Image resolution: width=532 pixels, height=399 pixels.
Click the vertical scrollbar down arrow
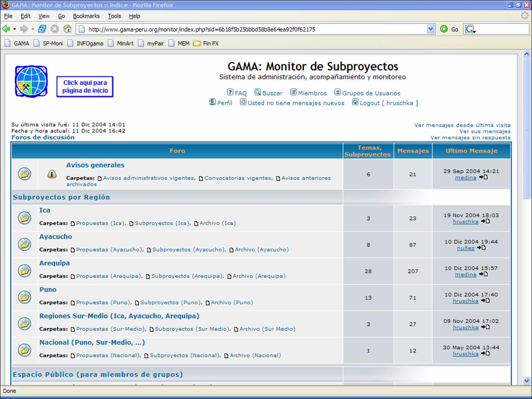[x=526, y=380]
